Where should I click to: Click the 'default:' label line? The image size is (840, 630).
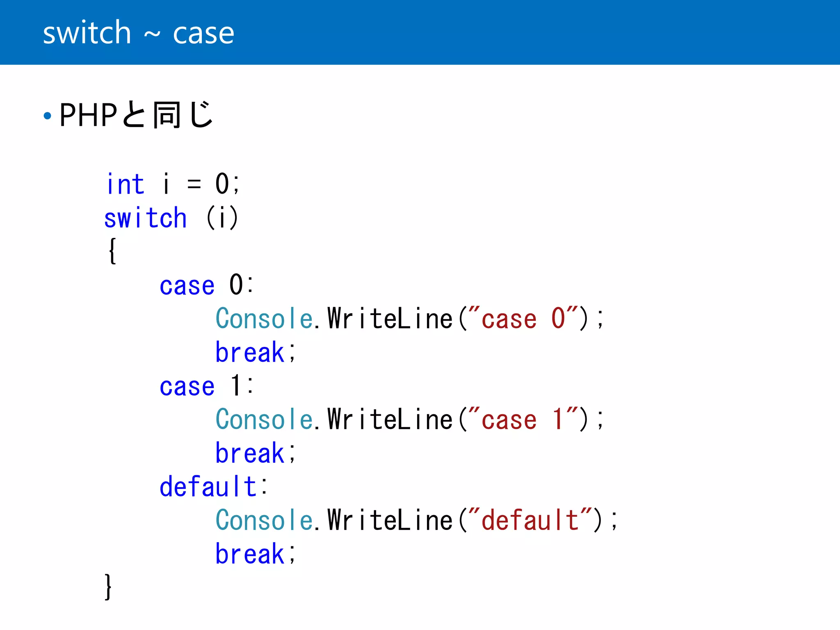point(213,486)
